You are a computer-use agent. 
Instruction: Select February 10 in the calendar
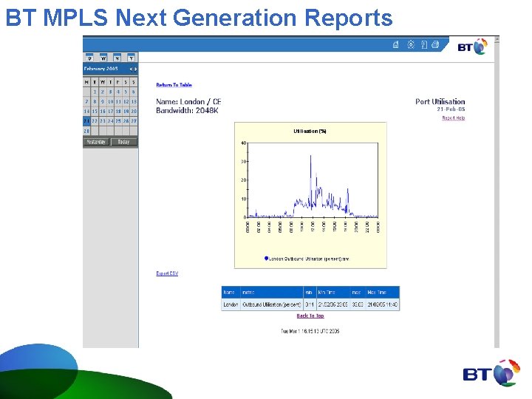[110, 101]
